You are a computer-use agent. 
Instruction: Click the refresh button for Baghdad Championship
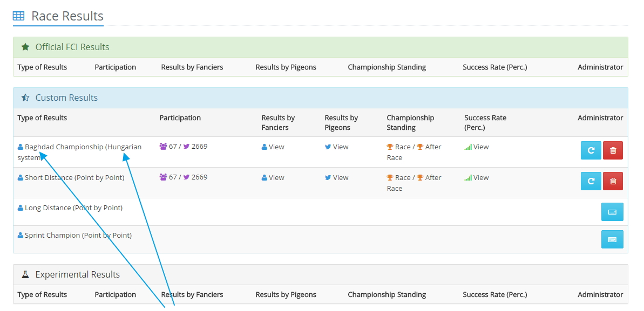pos(591,151)
